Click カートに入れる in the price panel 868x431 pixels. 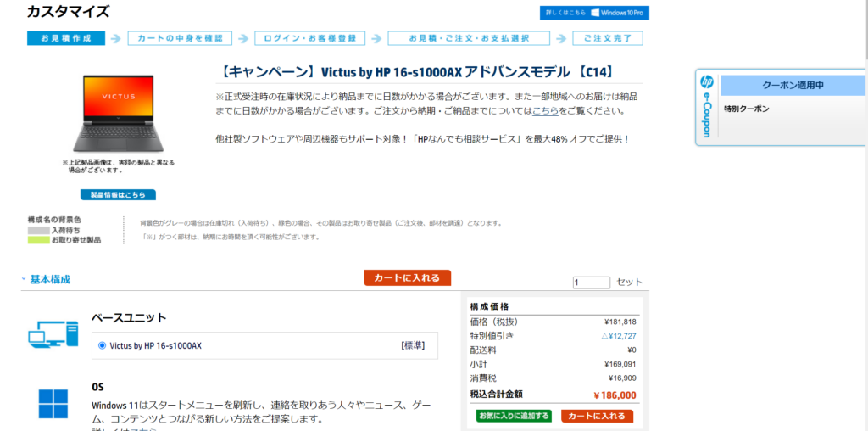(x=597, y=416)
